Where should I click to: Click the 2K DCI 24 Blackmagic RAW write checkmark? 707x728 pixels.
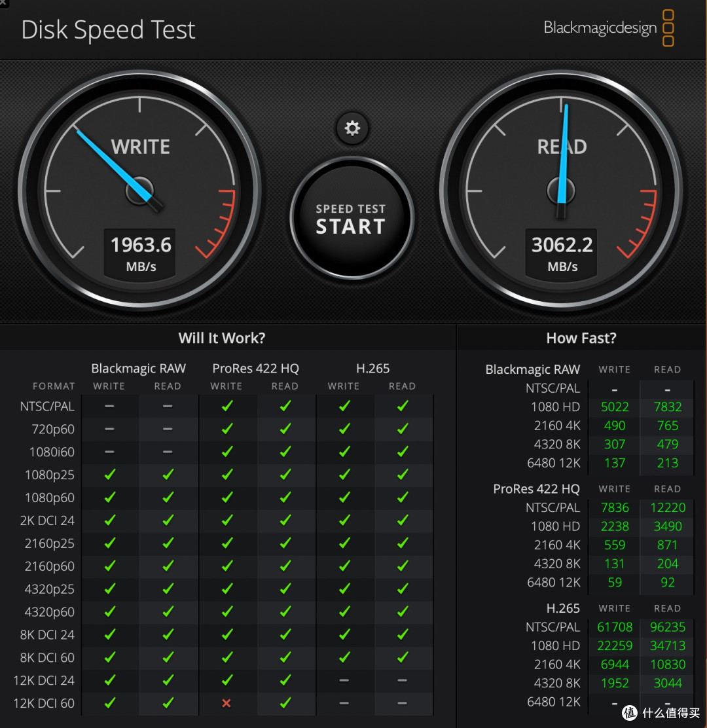tap(109, 520)
